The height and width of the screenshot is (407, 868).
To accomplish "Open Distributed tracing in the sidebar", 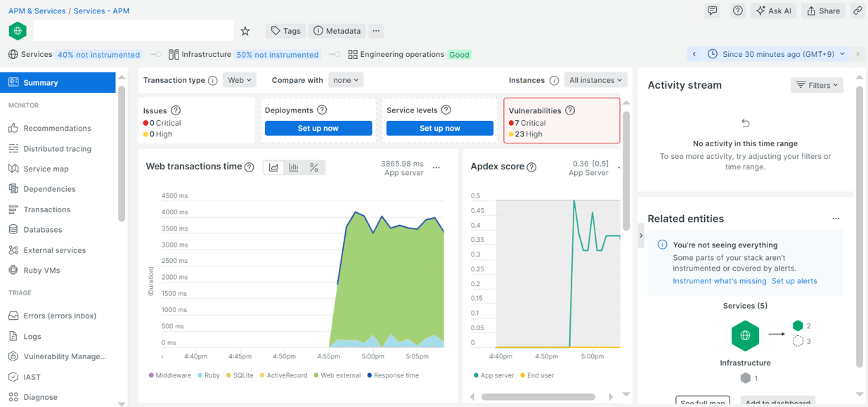I will (x=58, y=148).
